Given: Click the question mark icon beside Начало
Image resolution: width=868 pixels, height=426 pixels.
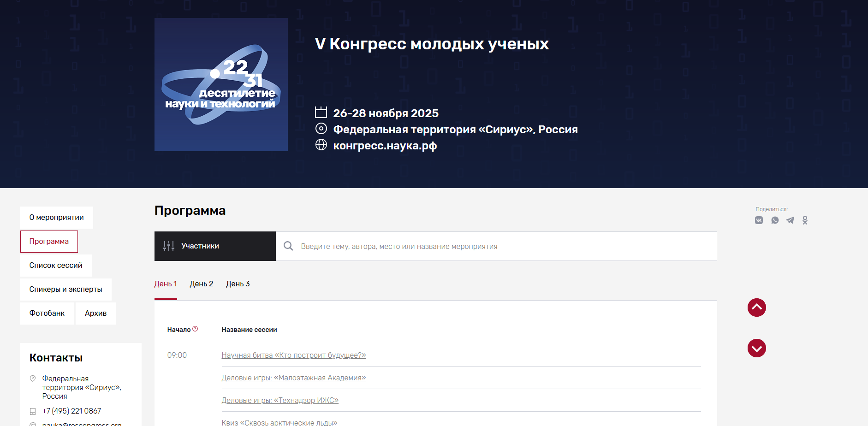Looking at the screenshot, I should 195,329.
